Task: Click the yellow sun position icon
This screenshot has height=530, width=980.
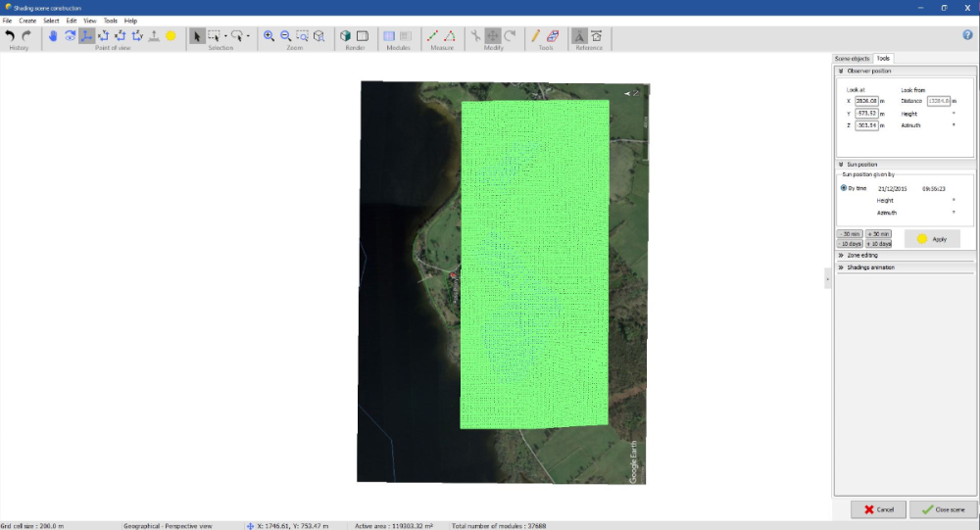Action: [171, 35]
